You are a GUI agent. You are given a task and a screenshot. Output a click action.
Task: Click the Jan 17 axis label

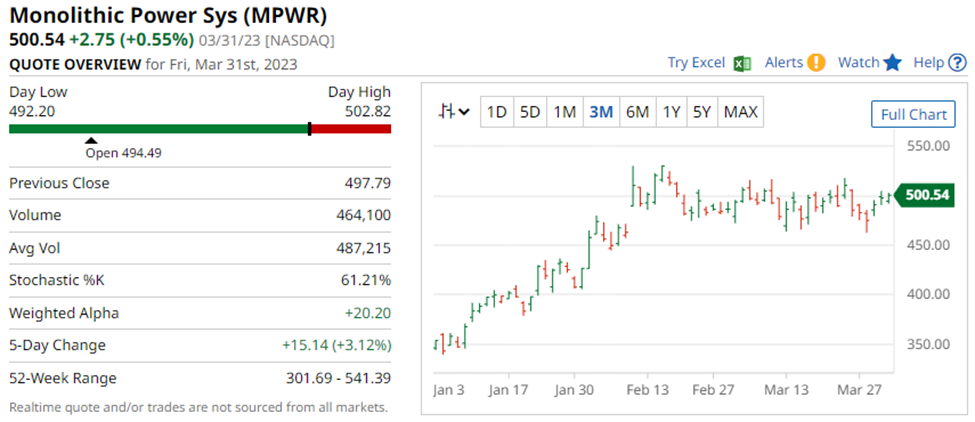coord(508,391)
